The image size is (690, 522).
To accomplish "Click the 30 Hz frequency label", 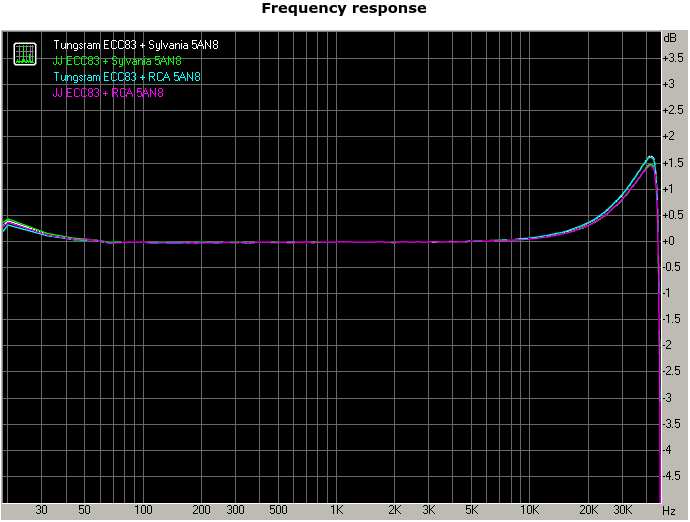I will 41,510.
